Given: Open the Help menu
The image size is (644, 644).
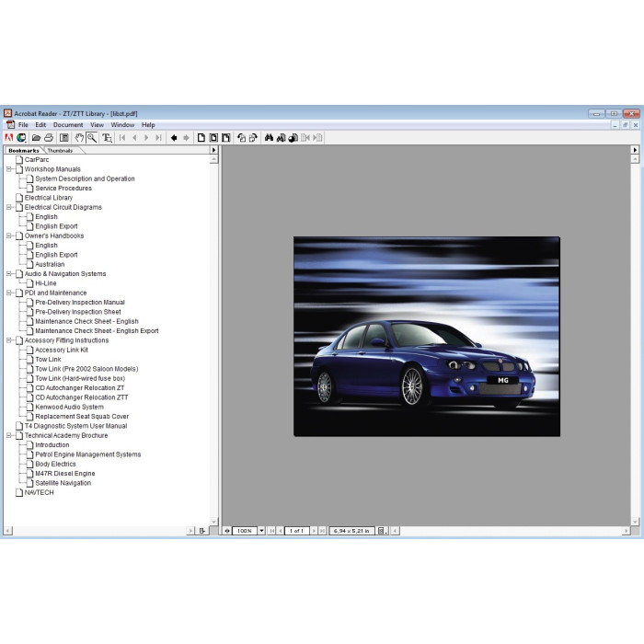Looking at the screenshot, I should 148,125.
